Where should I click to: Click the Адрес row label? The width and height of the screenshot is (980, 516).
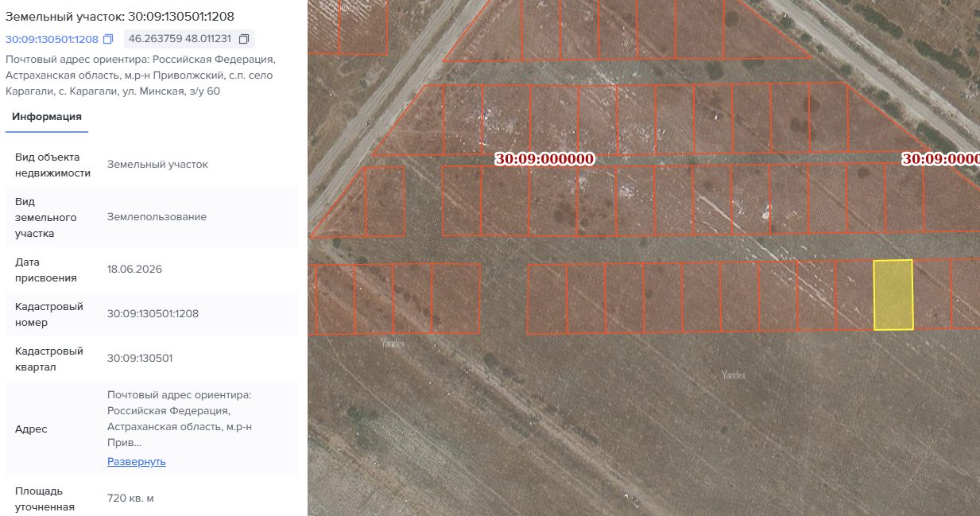point(31,429)
